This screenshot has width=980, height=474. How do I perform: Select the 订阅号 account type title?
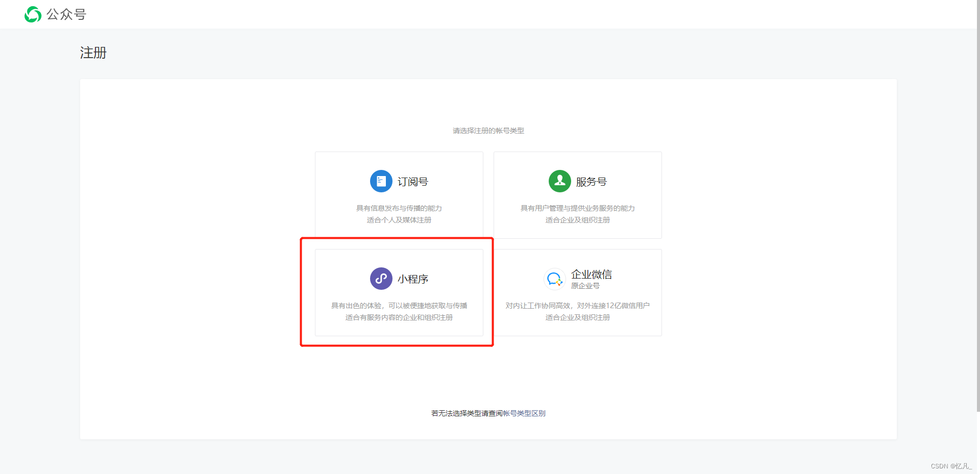(413, 182)
